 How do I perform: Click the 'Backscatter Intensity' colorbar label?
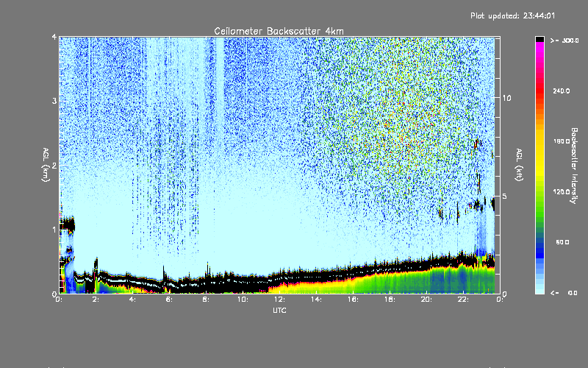(573, 166)
